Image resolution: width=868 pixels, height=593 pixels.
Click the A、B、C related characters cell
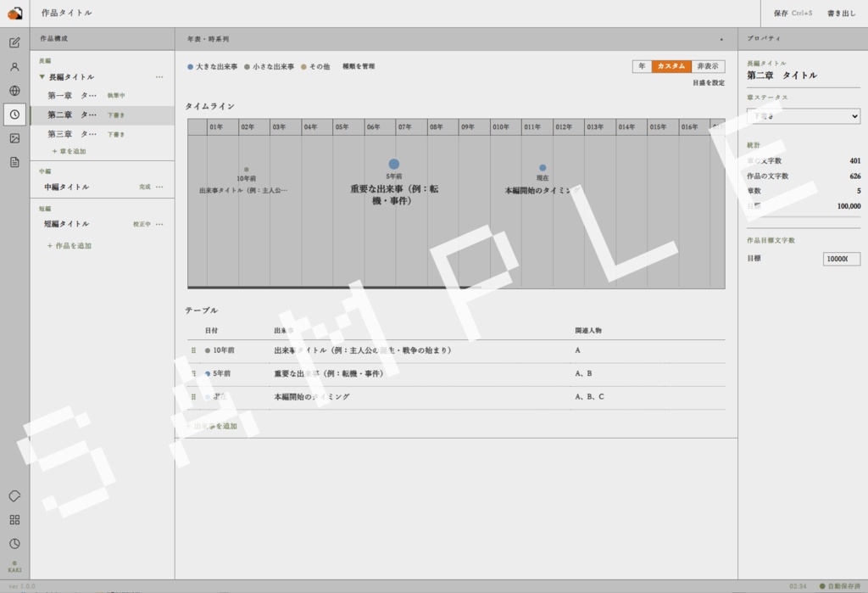tap(590, 397)
